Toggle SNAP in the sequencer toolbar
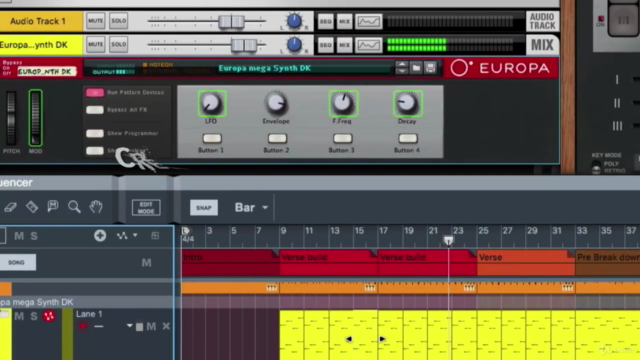The height and width of the screenshot is (360, 640). [x=204, y=207]
